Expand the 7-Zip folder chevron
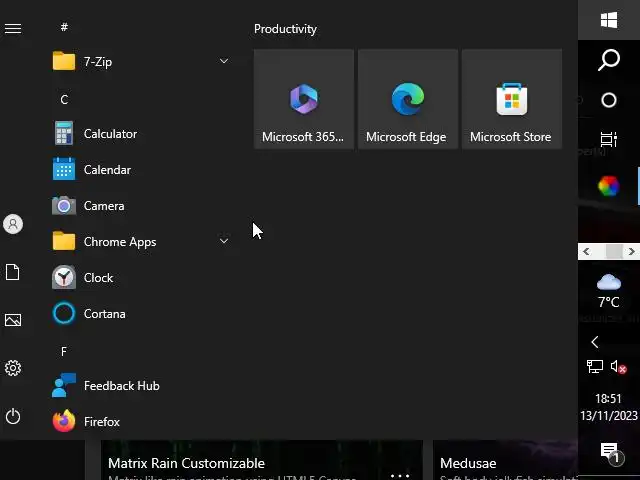 [x=224, y=61]
